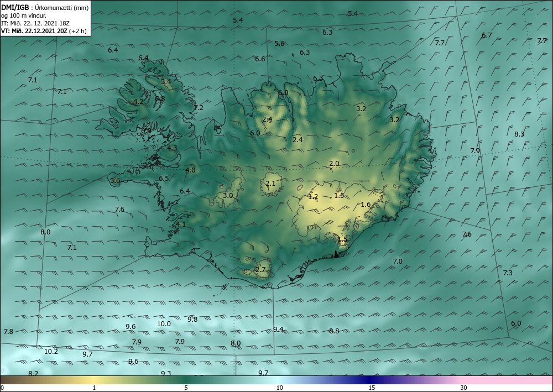Click the '10' tick on the color scale

[x=279, y=388]
